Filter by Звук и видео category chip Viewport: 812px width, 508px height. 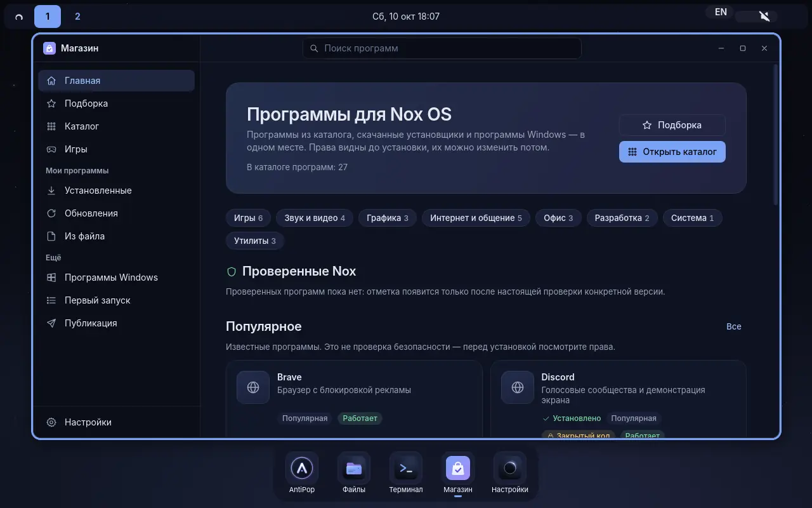315,218
